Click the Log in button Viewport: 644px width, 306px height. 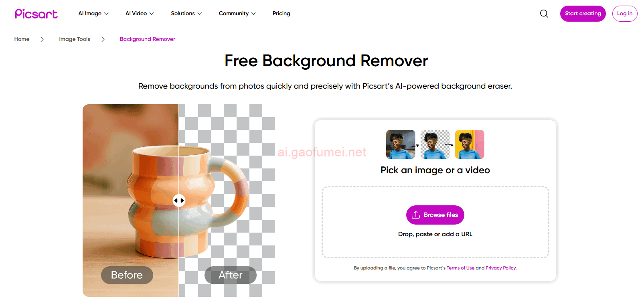pyautogui.click(x=625, y=14)
